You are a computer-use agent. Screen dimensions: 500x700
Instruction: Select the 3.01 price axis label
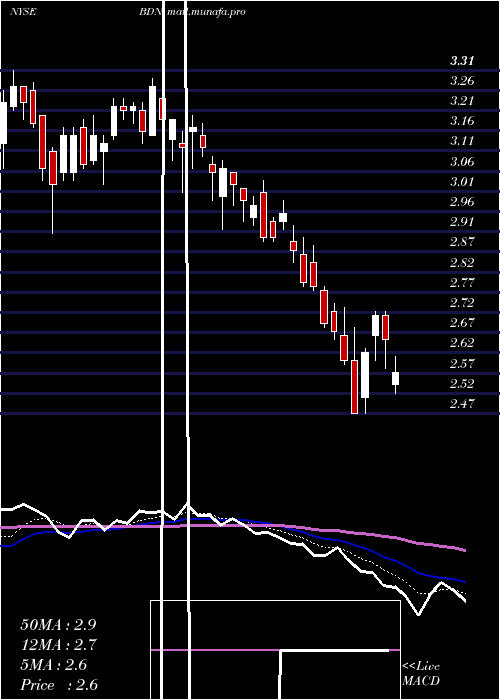point(462,182)
